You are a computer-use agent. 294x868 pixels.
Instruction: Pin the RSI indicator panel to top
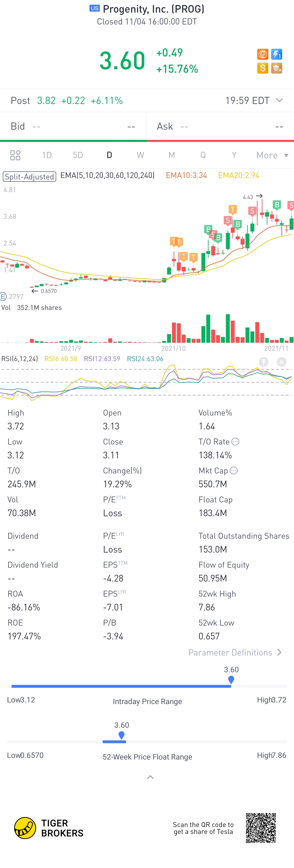(263, 362)
